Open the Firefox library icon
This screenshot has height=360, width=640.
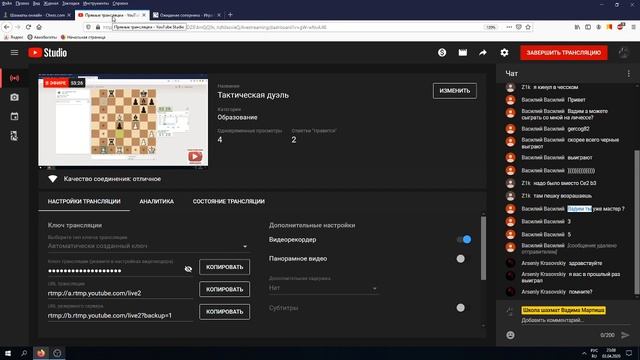(x=577, y=27)
